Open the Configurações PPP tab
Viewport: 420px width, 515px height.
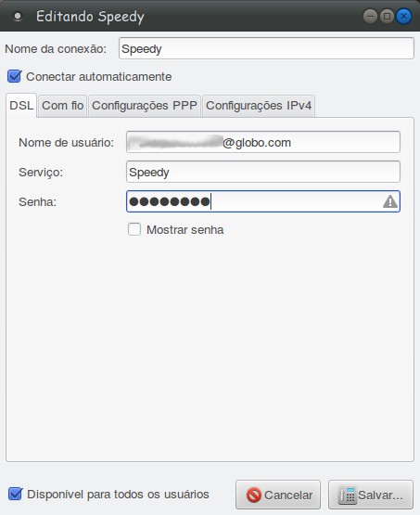pos(145,106)
